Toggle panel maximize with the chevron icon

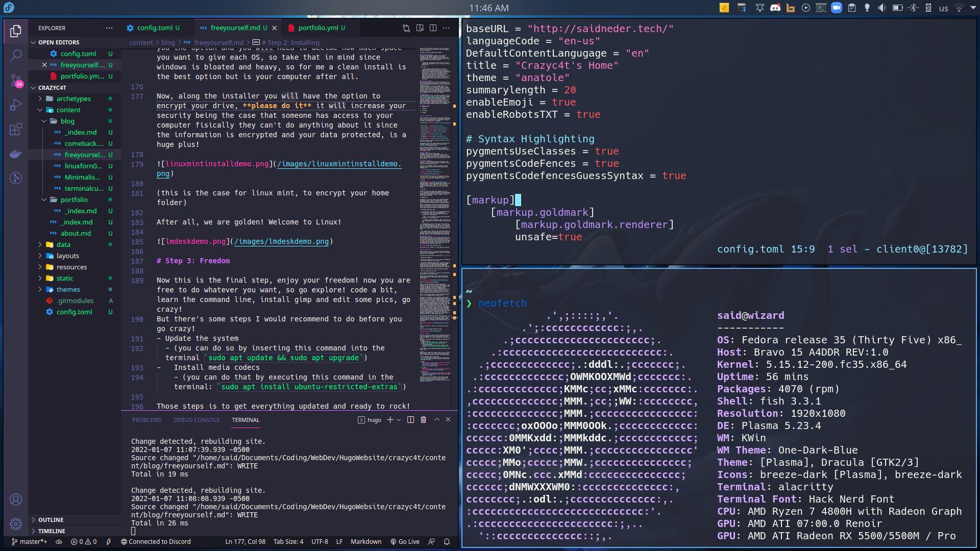tap(436, 420)
